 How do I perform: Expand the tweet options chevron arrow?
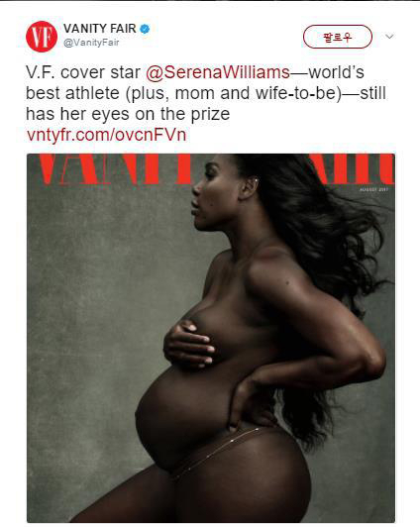click(x=389, y=37)
